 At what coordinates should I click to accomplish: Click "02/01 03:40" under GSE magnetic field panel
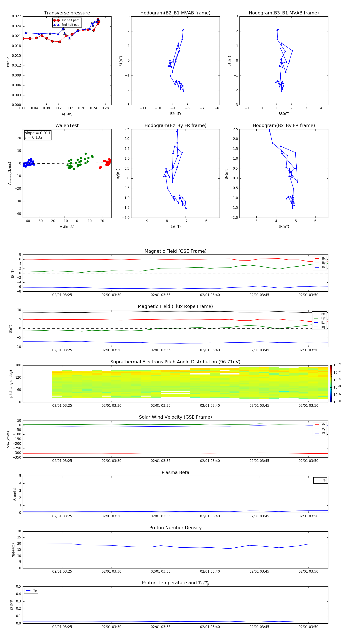tap(210, 295)
